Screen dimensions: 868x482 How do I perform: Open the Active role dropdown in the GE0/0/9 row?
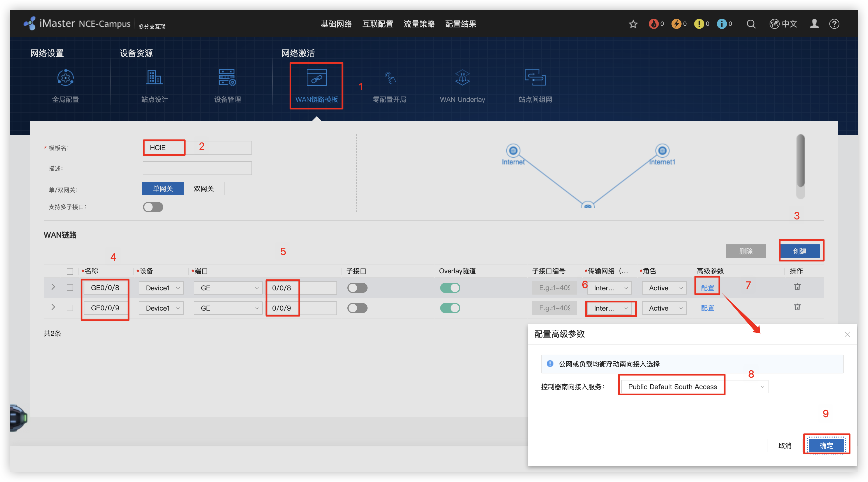pos(664,308)
